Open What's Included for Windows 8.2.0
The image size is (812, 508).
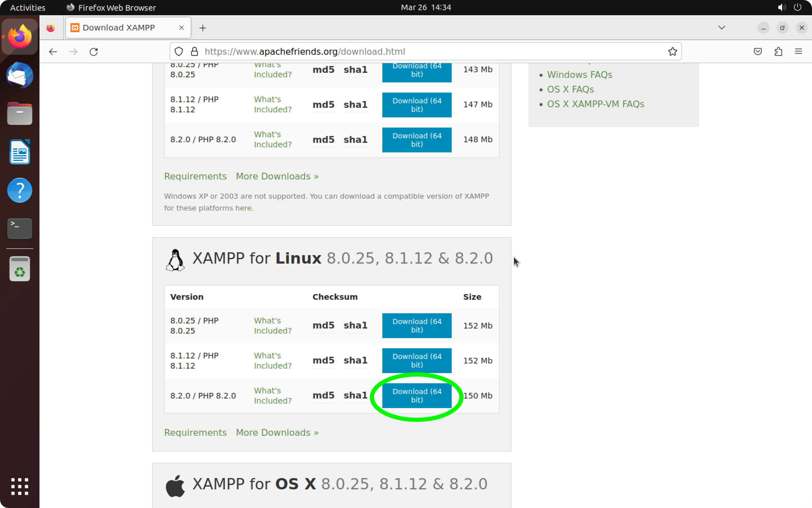coord(272,139)
